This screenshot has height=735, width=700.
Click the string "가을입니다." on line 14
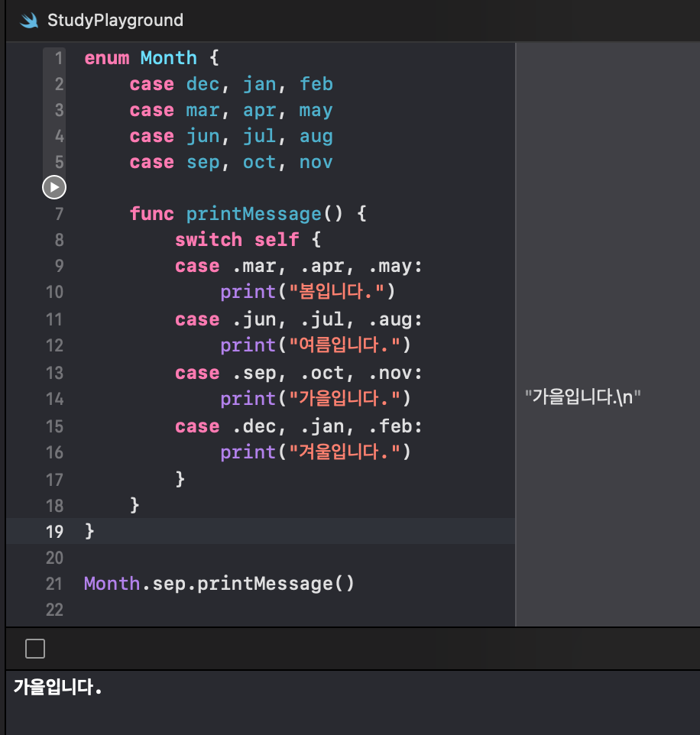[345, 399]
